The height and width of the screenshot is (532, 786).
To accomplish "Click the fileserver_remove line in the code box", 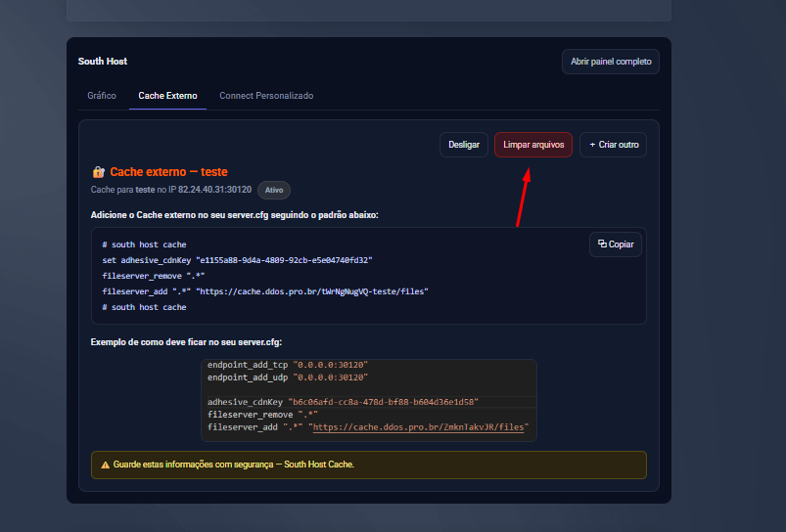I will click(x=154, y=276).
